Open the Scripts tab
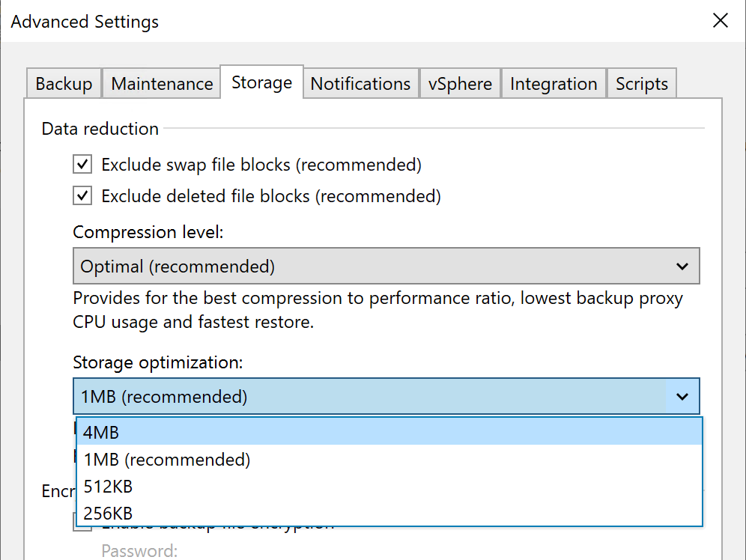Image resolution: width=746 pixels, height=560 pixels. 642,84
